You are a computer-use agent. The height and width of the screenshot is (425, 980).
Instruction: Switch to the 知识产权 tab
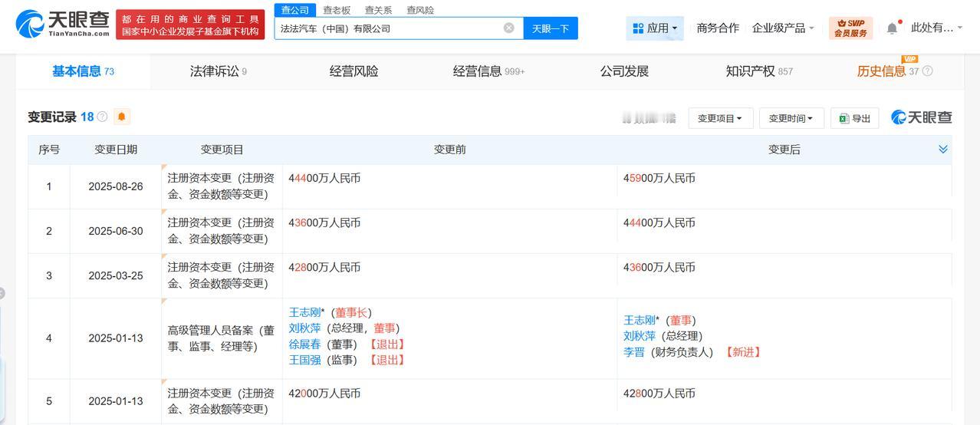(759, 71)
